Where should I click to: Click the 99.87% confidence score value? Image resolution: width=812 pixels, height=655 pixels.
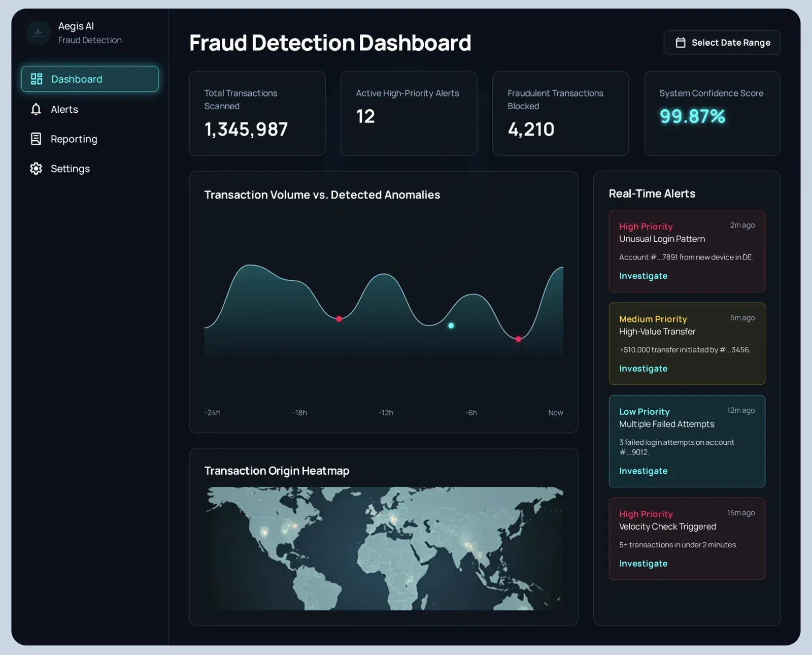tap(692, 116)
